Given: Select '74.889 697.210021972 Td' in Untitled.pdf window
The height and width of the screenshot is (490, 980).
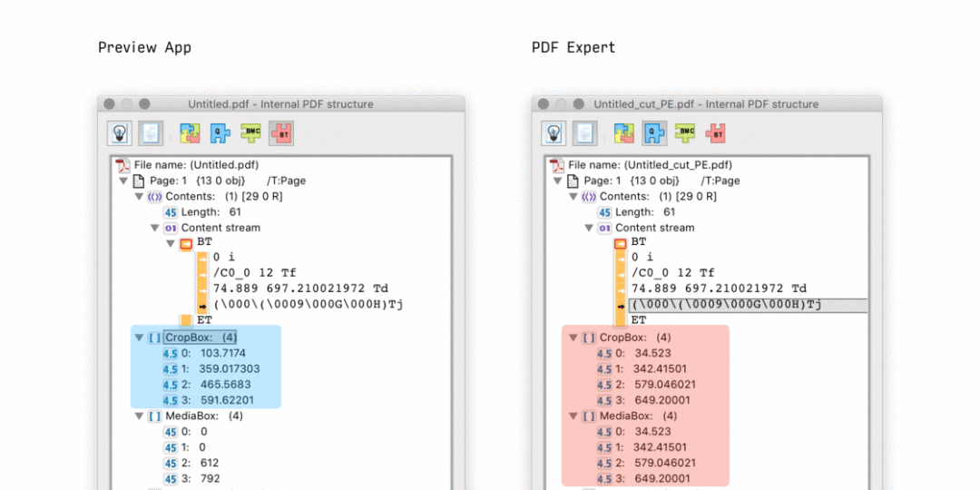Looking at the screenshot, I should click(300, 289).
